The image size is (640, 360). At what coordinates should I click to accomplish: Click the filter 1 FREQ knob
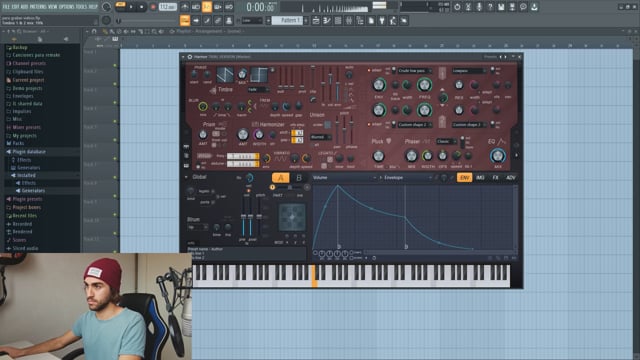[424, 85]
